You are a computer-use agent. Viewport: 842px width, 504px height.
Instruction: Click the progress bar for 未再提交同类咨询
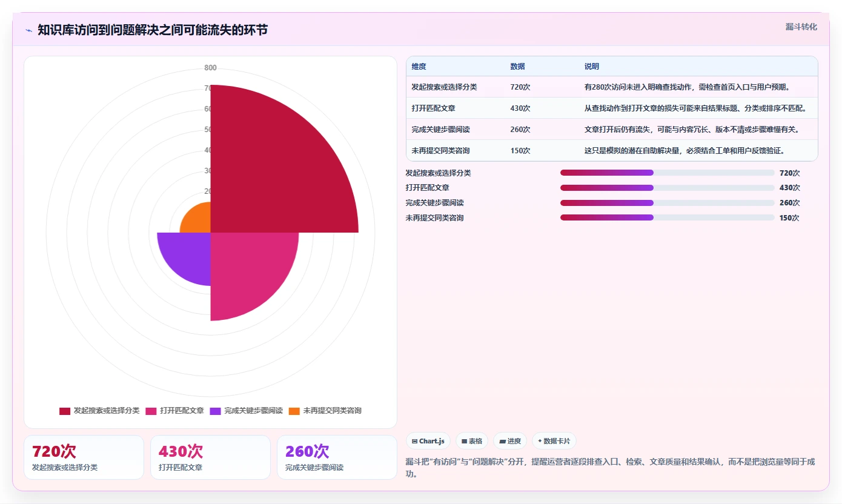click(668, 217)
